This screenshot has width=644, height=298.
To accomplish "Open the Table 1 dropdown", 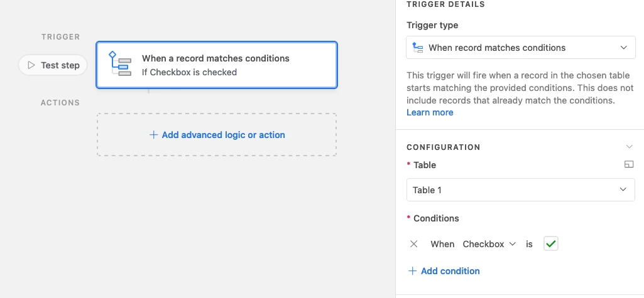I will [520, 190].
